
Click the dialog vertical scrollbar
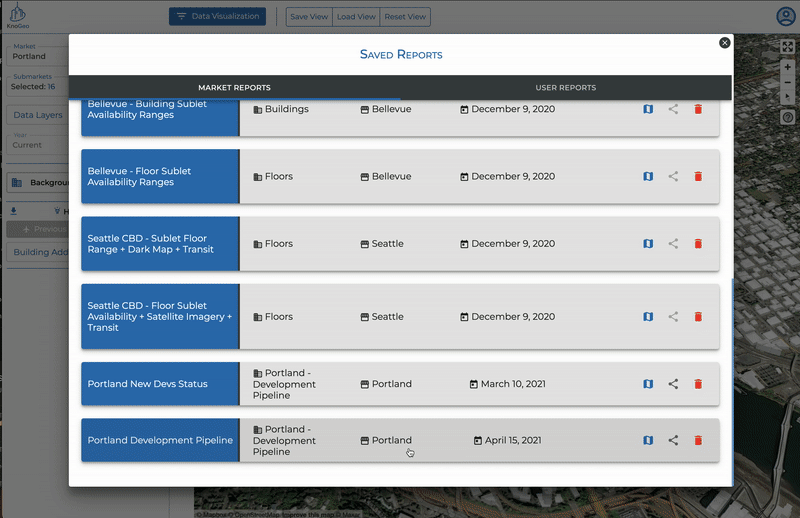733,382
